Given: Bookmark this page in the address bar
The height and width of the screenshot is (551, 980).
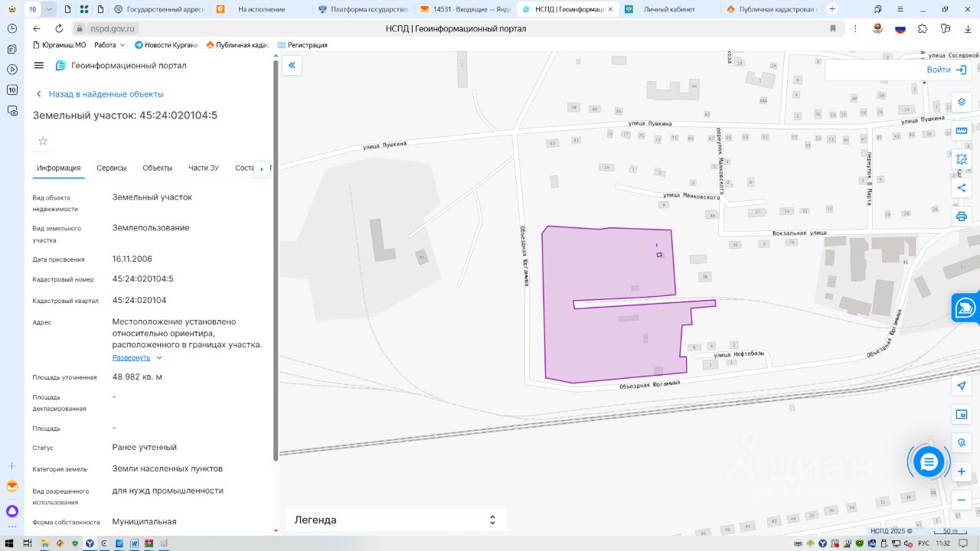Looking at the screenshot, I should tap(833, 28).
